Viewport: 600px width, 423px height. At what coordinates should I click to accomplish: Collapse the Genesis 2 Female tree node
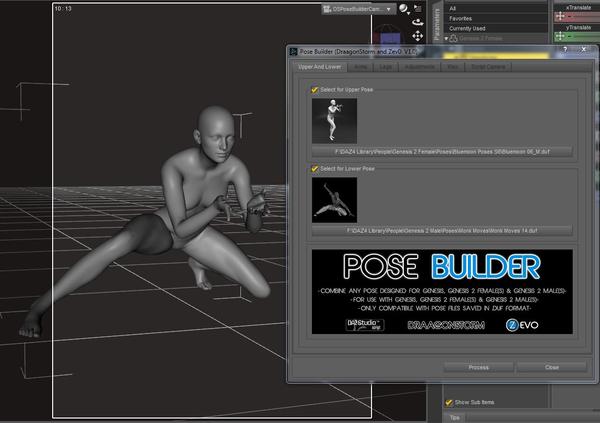(446, 38)
